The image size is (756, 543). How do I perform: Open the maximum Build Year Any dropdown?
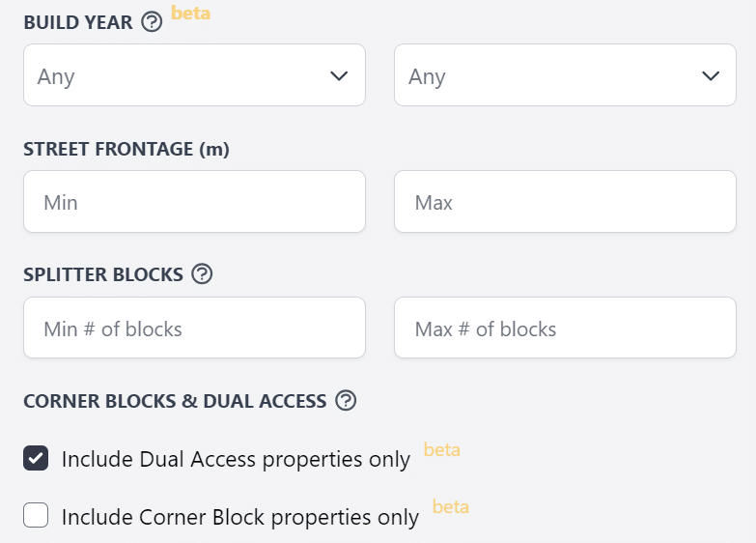(565, 74)
